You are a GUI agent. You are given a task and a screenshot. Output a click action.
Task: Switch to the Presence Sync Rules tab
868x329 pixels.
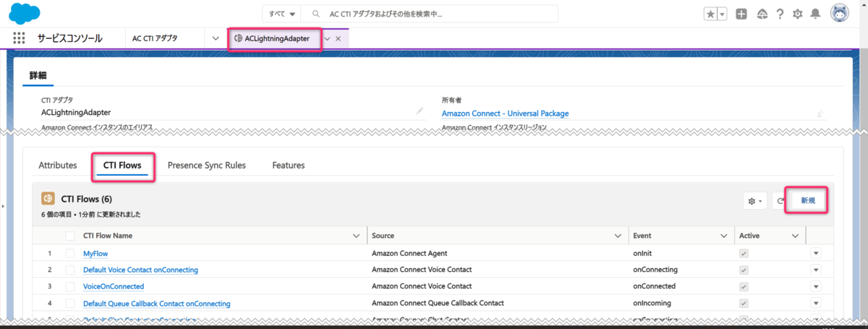[206, 165]
